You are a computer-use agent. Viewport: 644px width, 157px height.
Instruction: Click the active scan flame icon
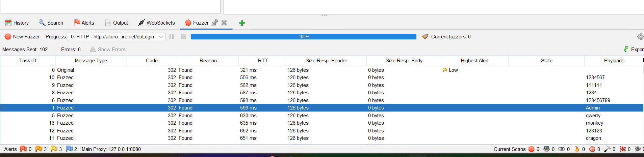coord(577,149)
